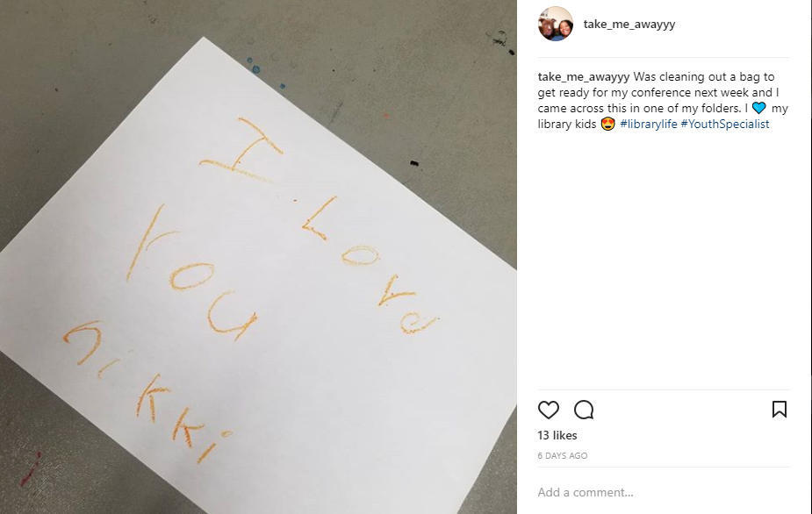Like the post with the heart icon
Screen dimensions: 812x514
click(549, 410)
